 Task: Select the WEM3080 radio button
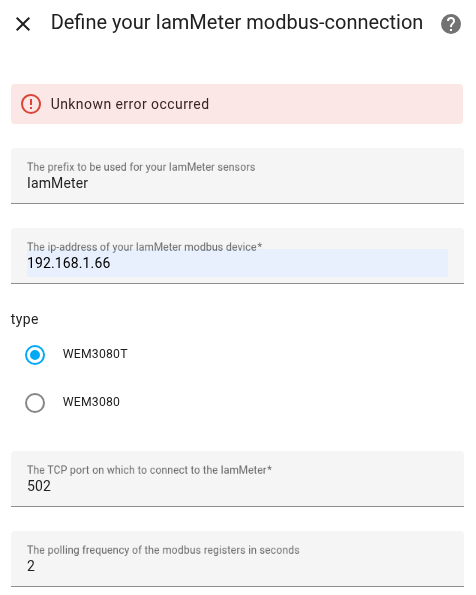tap(35, 403)
